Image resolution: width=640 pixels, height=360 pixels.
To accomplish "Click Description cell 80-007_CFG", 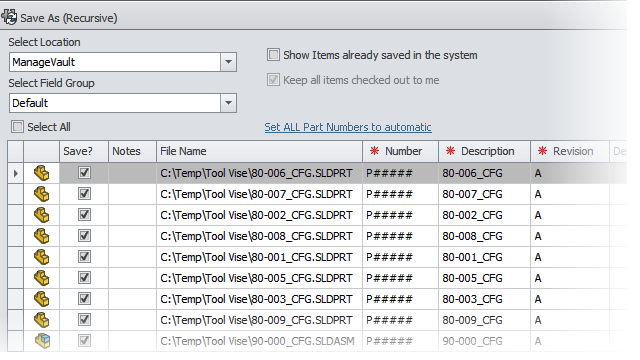I will pos(484,194).
